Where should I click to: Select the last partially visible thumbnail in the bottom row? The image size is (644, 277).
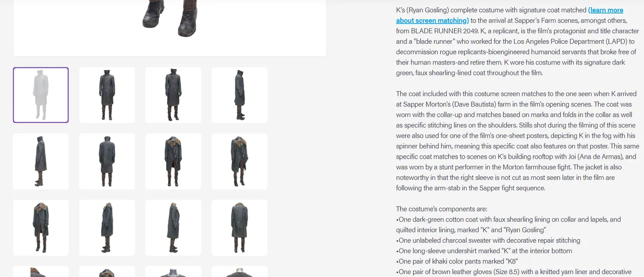coord(239,271)
